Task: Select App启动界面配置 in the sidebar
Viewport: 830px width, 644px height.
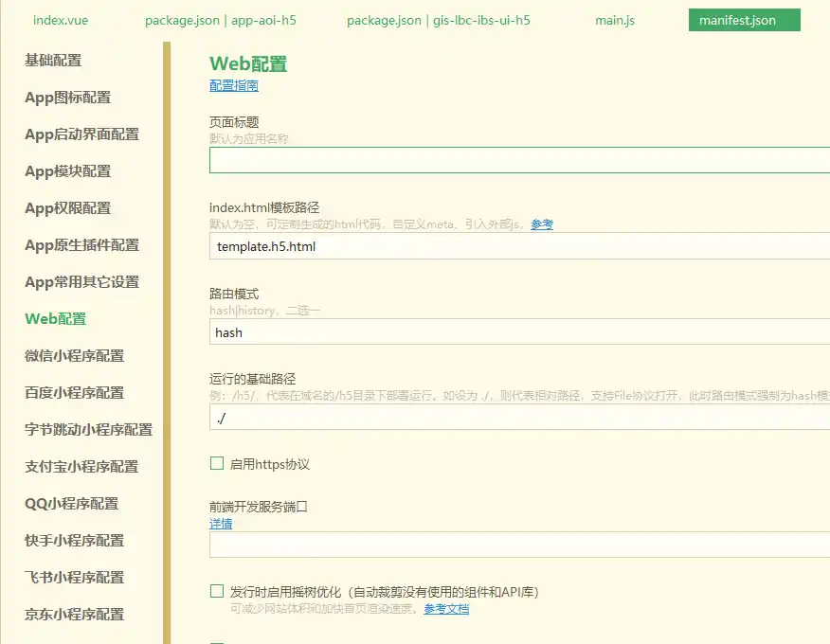Action: (81, 134)
